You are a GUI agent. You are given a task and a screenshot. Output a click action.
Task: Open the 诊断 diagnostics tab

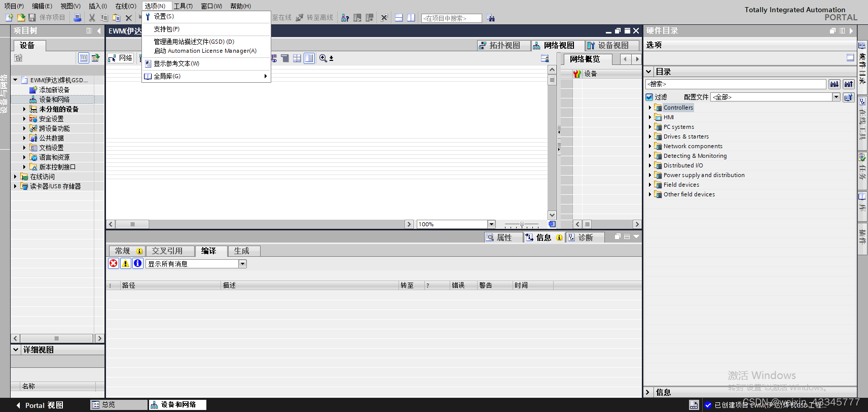[x=585, y=237]
